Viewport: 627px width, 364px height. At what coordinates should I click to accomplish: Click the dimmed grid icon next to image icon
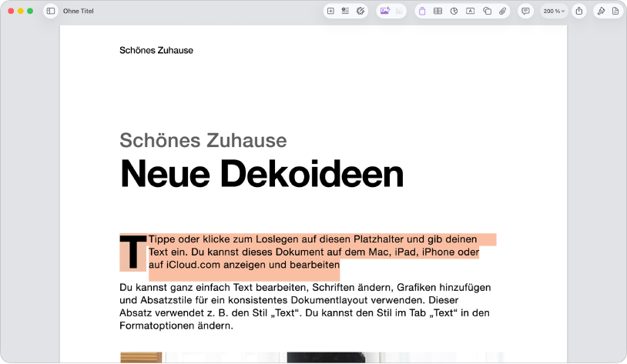click(399, 12)
